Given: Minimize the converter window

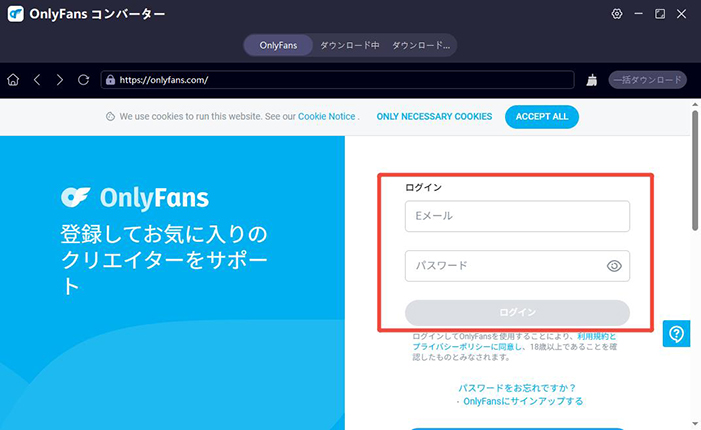Looking at the screenshot, I should [638, 14].
